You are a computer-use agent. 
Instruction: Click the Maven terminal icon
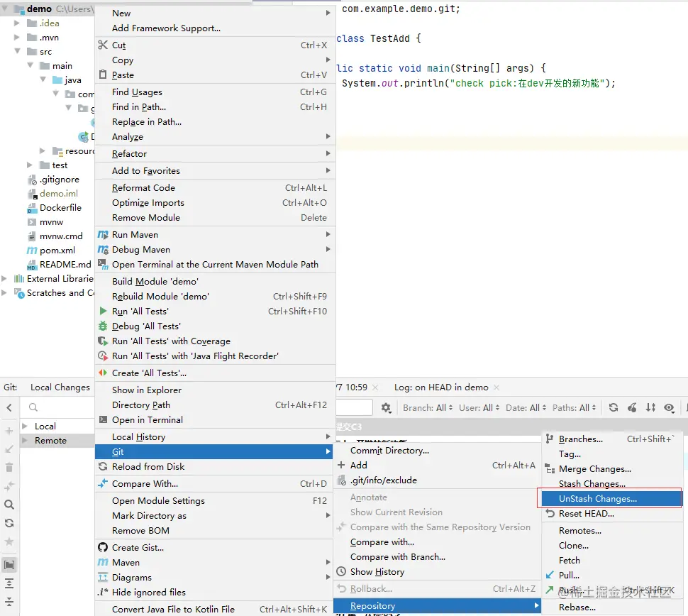(x=103, y=264)
